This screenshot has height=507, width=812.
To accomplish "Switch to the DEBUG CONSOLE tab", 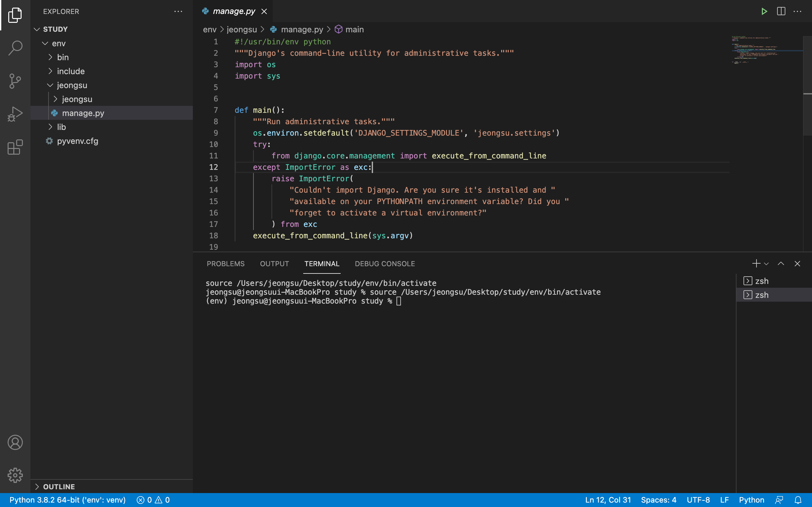I will (x=384, y=264).
